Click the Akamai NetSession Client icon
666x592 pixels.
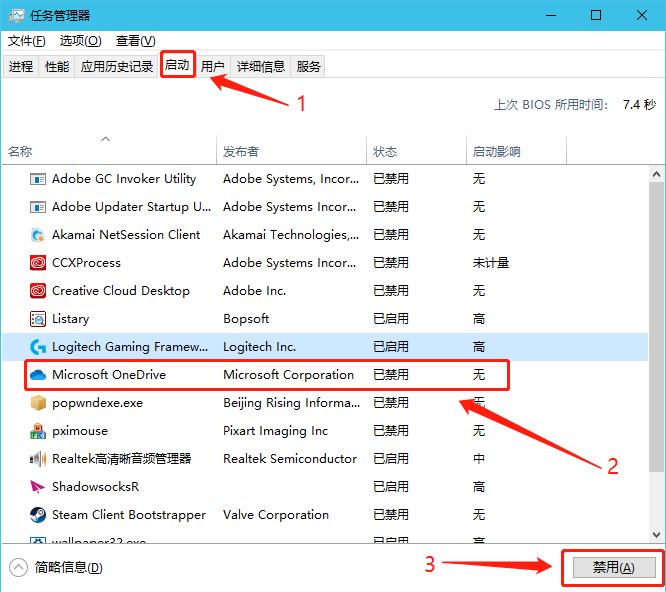tap(38, 235)
